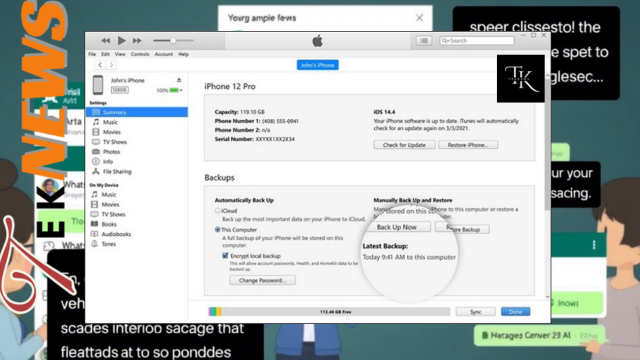Click the Restore Backup button
640x360 pixels.
pyautogui.click(x=463, y=229)
